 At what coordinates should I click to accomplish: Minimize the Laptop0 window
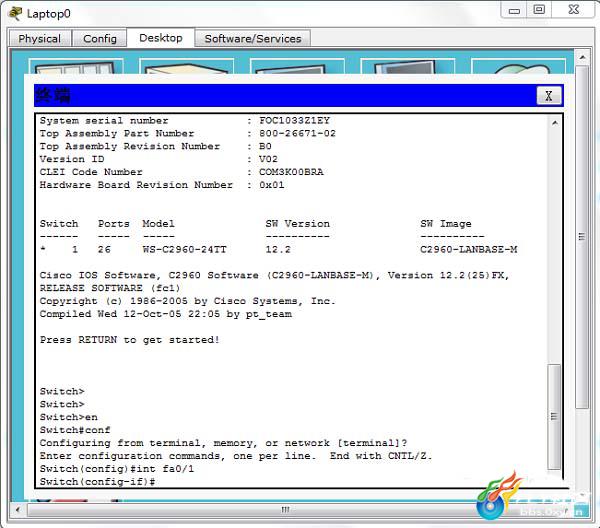[514, 10]
